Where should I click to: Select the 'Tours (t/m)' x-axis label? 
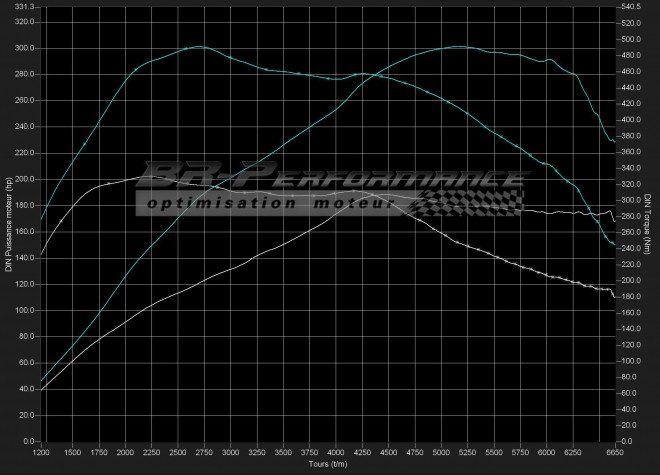click(326, 465)
